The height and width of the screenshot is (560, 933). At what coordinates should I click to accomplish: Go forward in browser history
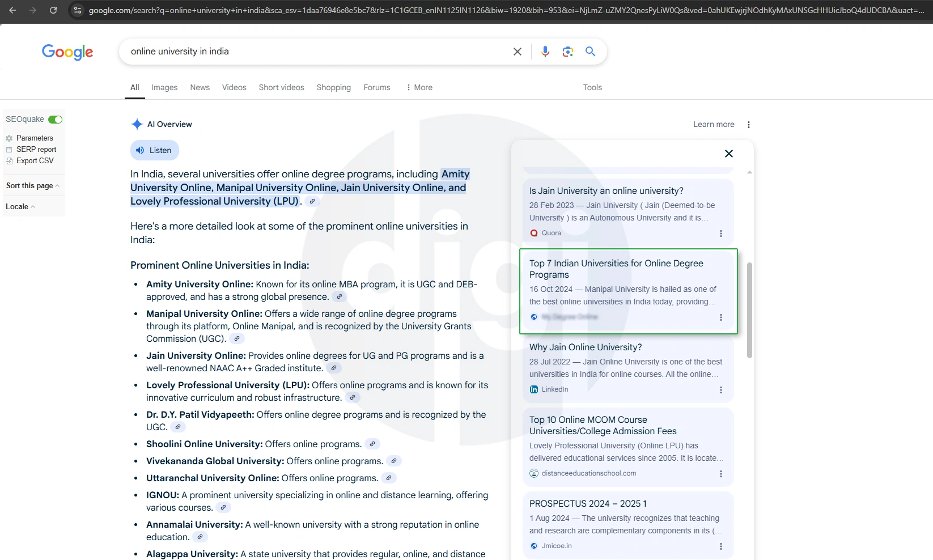(33, 10)
